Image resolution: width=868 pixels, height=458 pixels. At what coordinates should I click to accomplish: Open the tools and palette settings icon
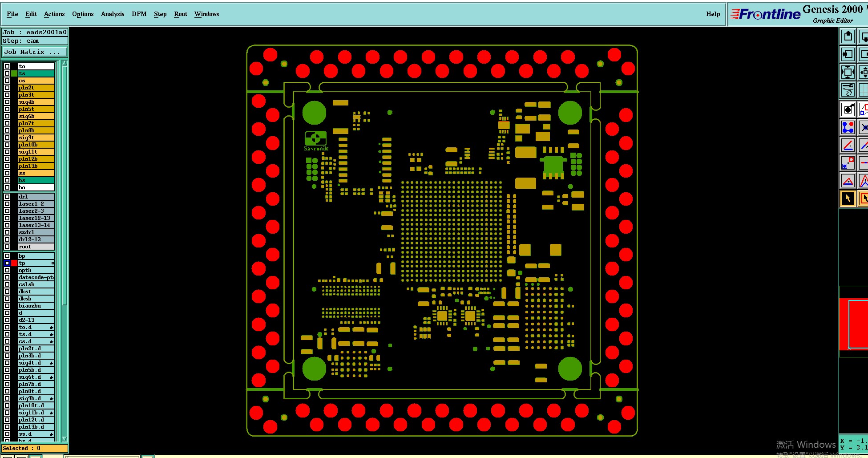click(848, 90)
